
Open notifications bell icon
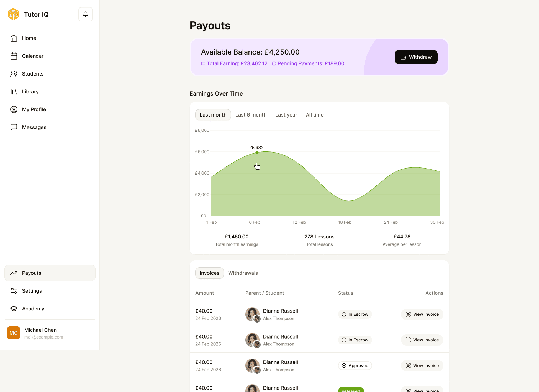coord(86,14)
